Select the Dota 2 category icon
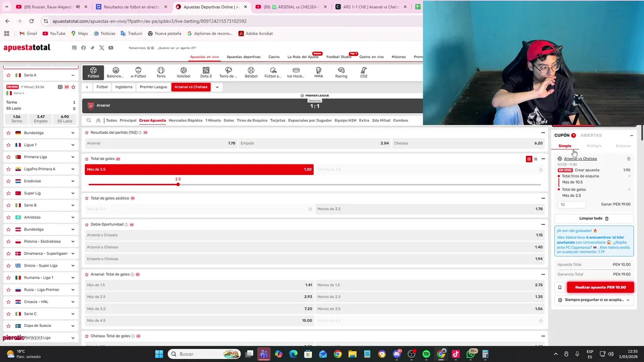This screenshot has height=362, width=644. pyautogui.click(x=206, y=72)
